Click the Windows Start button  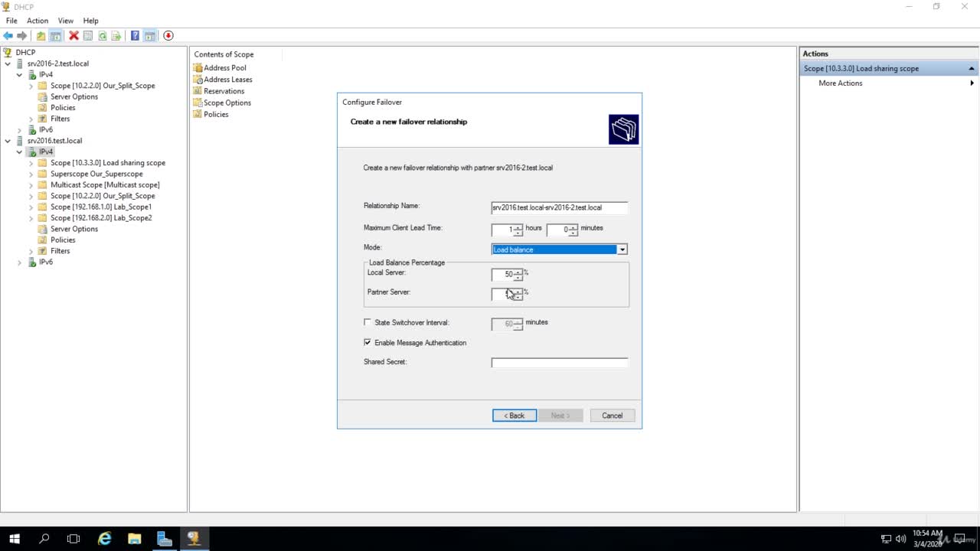coord(14,539)
